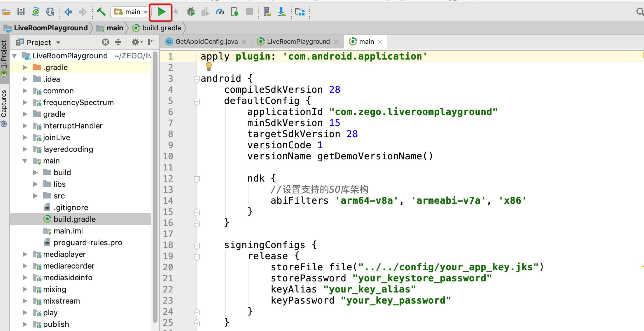This screenshot has height=331, width=644.
Task: Click the Open folder icon in toolbar
Action: (x=6, y=12)
